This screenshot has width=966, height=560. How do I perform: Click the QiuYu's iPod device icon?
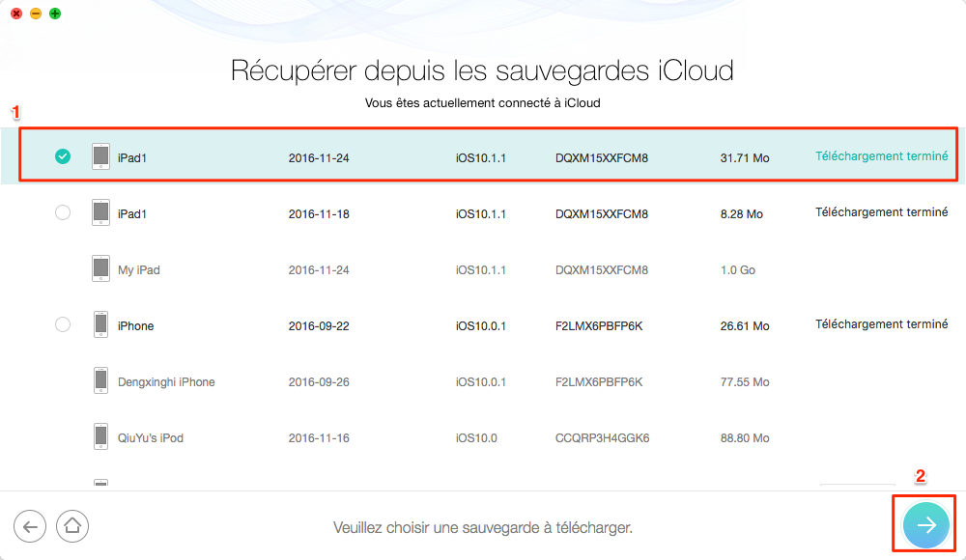pyautogui.click(x=101, y=436)
